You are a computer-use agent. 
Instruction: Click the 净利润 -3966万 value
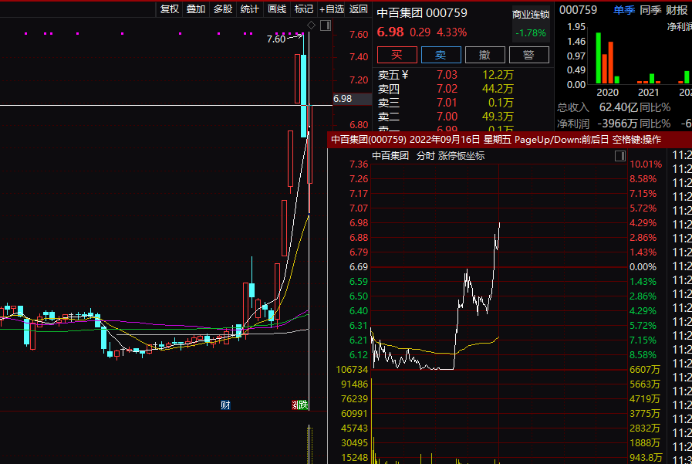point(617,124)
